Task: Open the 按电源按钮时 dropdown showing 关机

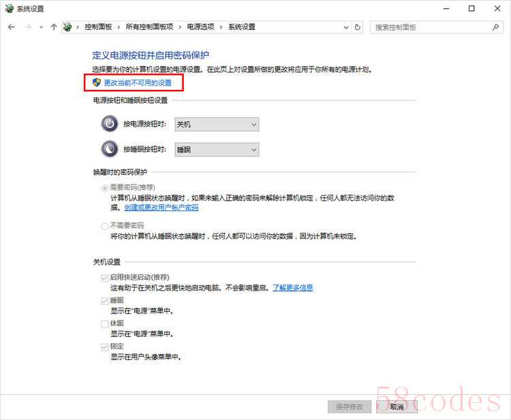Action: coord(217,125)
